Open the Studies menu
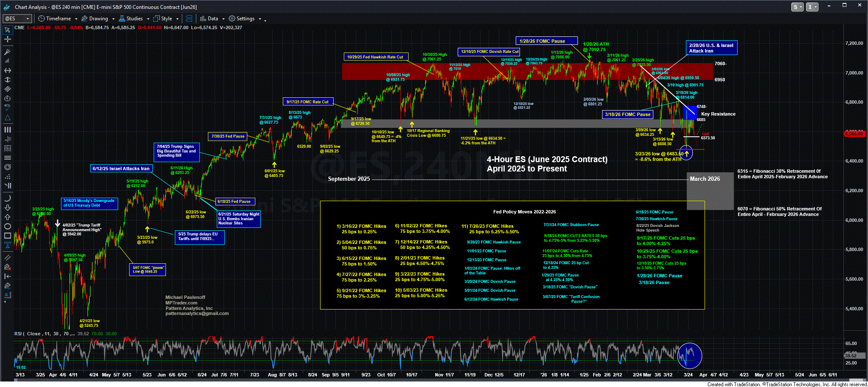Image resolution: width=868 pixels, height=387 pixels. coord(131,19)
